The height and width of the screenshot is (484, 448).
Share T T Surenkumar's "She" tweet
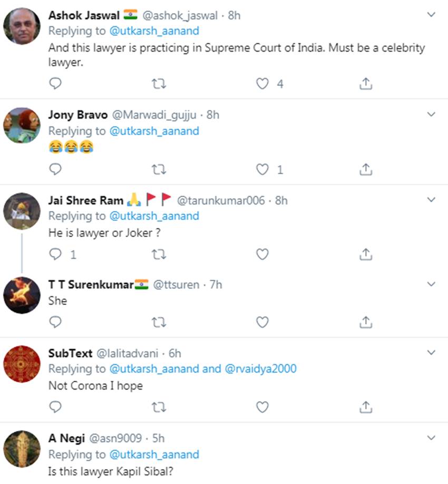tap(366, 322)
